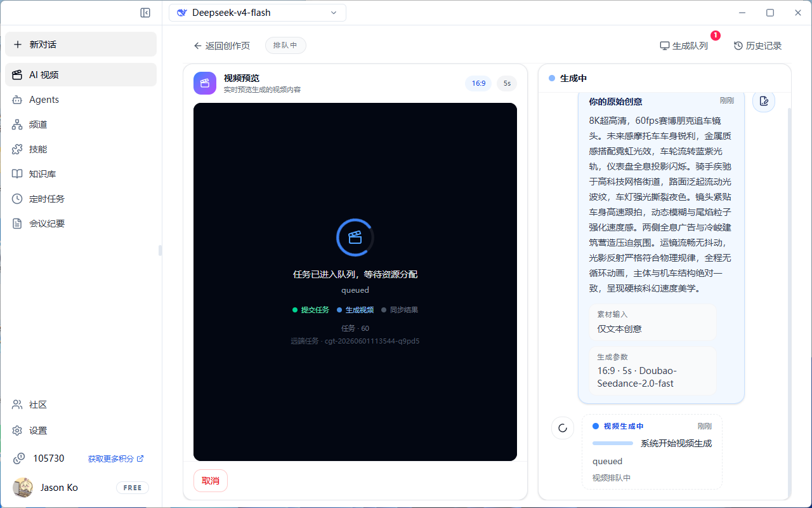This screenshot has height=508, width=812.
Task: Click the 历史记录 history clock icon
Action: (x=738, y=46)
